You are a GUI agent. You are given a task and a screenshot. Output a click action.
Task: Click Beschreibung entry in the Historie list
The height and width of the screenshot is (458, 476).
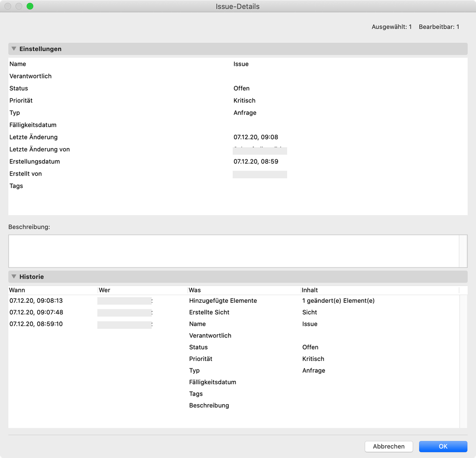tap(209, 405)
